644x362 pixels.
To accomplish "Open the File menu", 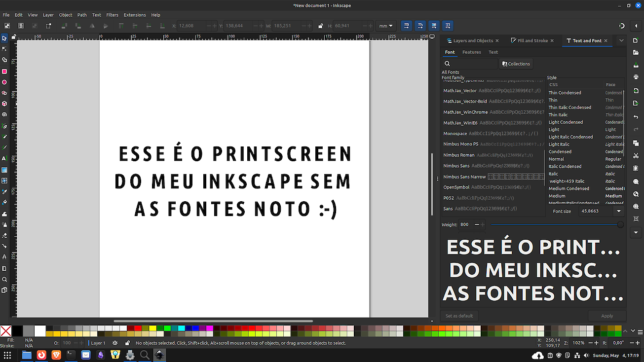I will tap(6, 15).
